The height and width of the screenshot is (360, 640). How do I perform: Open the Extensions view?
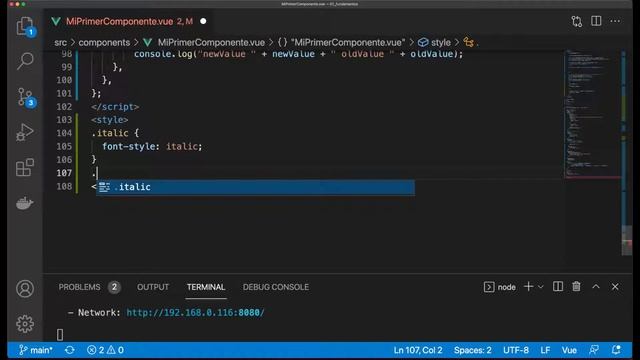(24, 167)
